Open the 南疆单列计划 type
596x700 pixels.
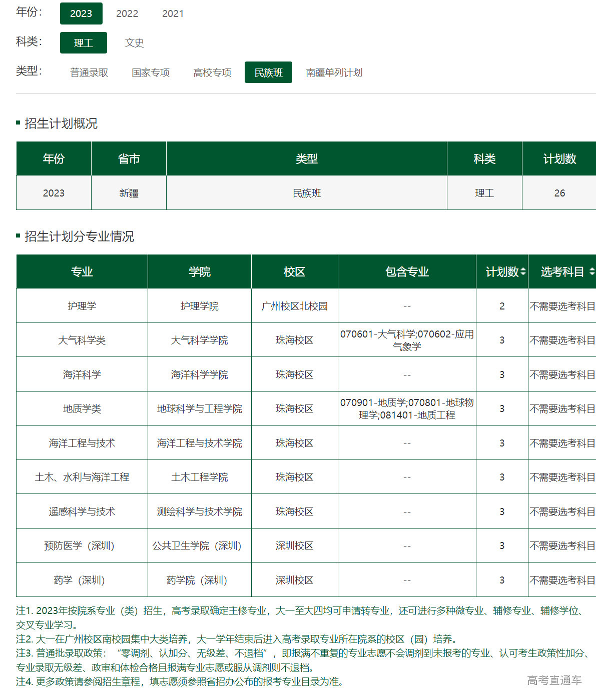coord(334,72)
